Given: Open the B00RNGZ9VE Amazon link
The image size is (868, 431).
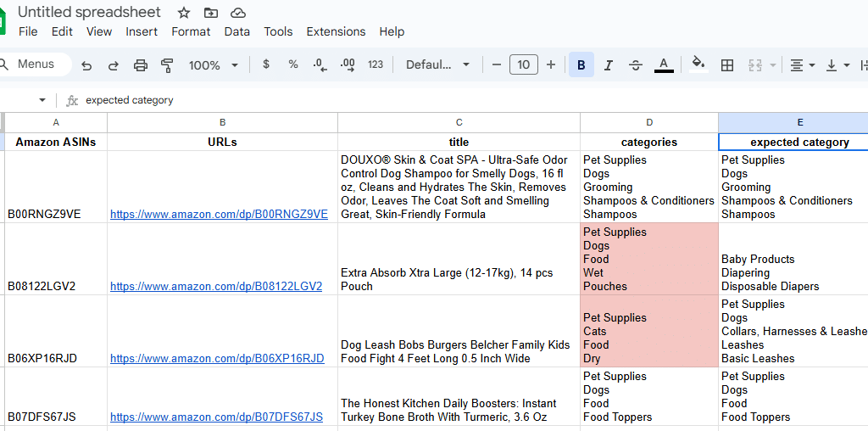Looking at the screenshot, I should 219,215.
